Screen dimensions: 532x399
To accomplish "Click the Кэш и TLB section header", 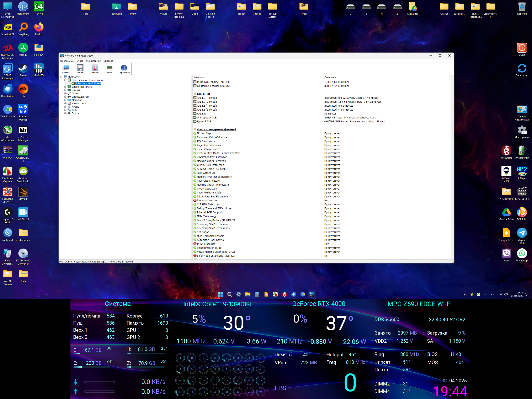I will coord(203,94).
